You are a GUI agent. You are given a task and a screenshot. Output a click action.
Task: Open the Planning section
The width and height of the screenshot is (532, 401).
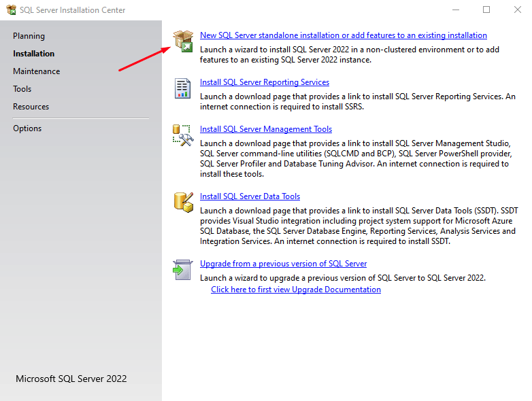tap(29, 36)
